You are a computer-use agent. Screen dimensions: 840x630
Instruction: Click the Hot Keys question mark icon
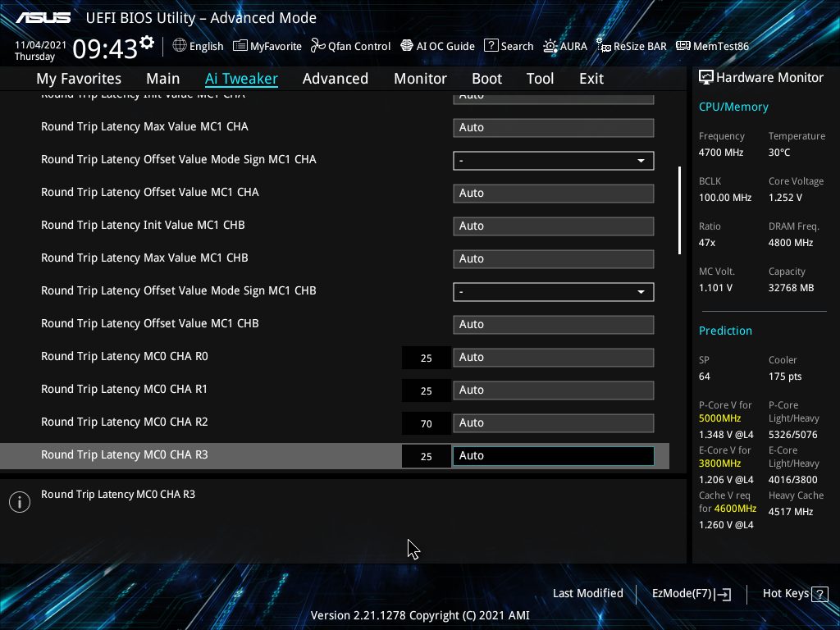(x=819, y=594)
